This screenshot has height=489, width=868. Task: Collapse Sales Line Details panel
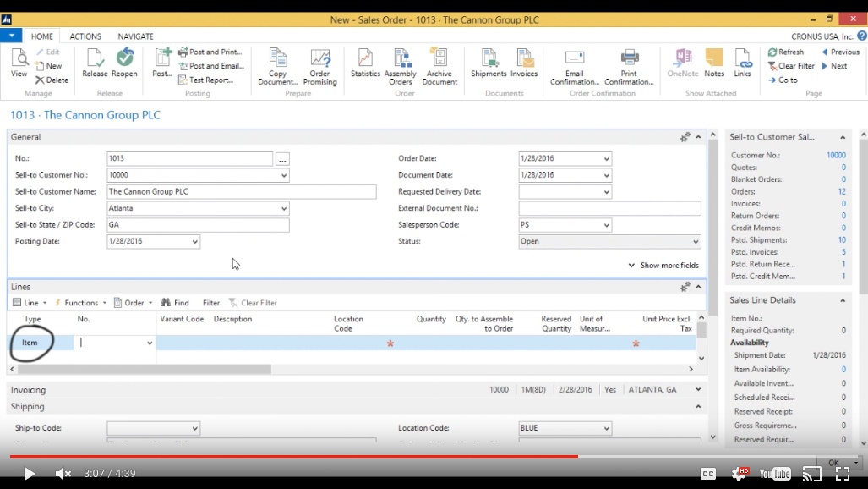pyautogui.click(x=843, y=300)
